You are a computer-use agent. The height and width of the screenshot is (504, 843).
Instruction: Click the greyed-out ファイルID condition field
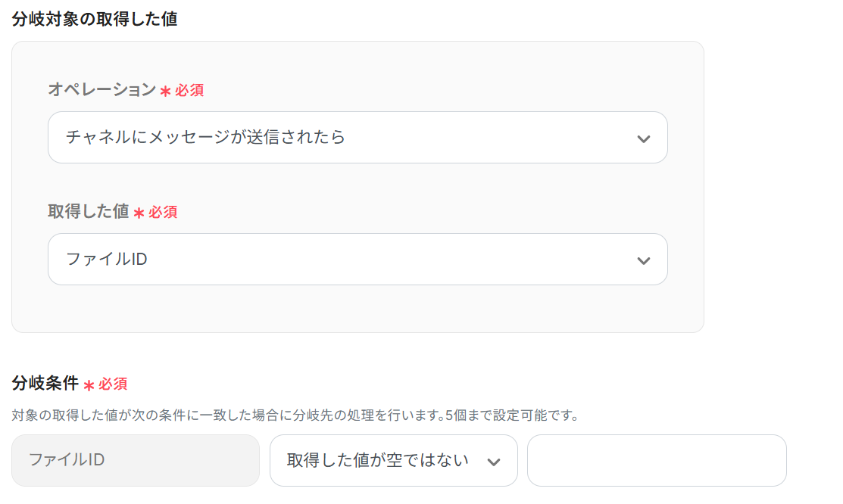coord(136,460)
